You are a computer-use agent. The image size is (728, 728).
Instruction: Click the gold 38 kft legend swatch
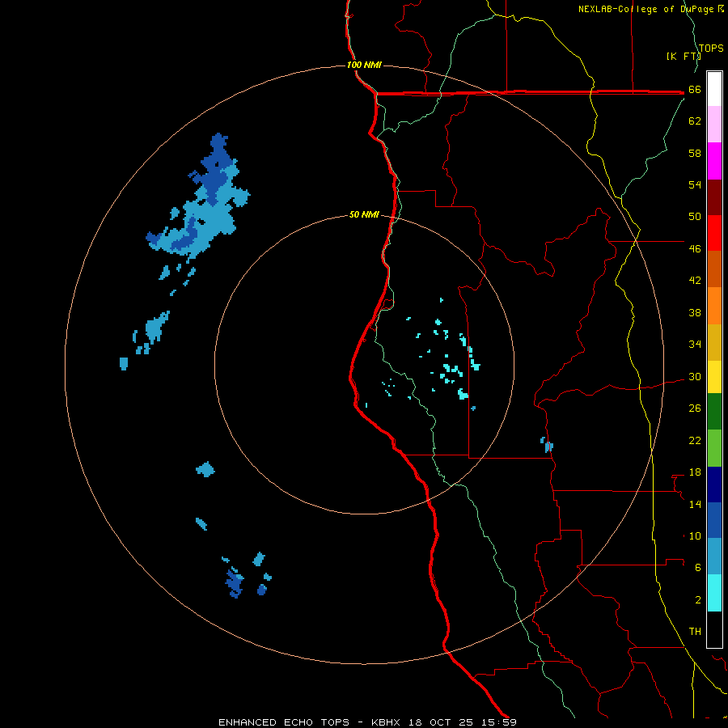(x=714, y=342)
